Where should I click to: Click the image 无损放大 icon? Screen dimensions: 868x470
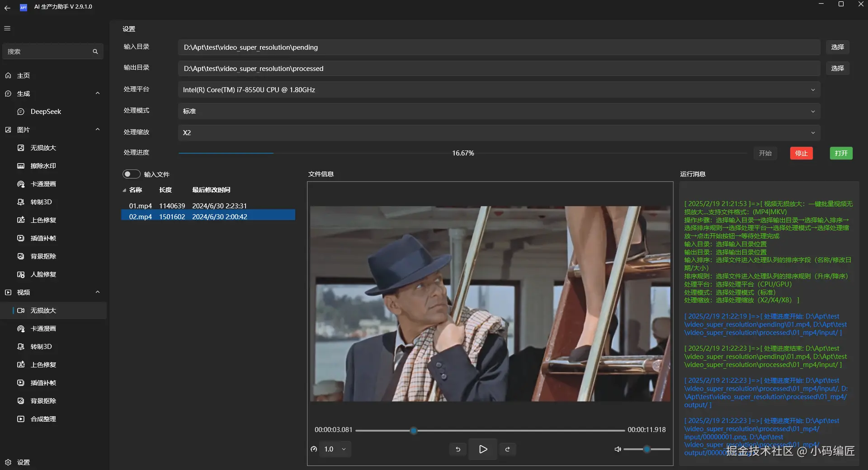click(21, 148)
